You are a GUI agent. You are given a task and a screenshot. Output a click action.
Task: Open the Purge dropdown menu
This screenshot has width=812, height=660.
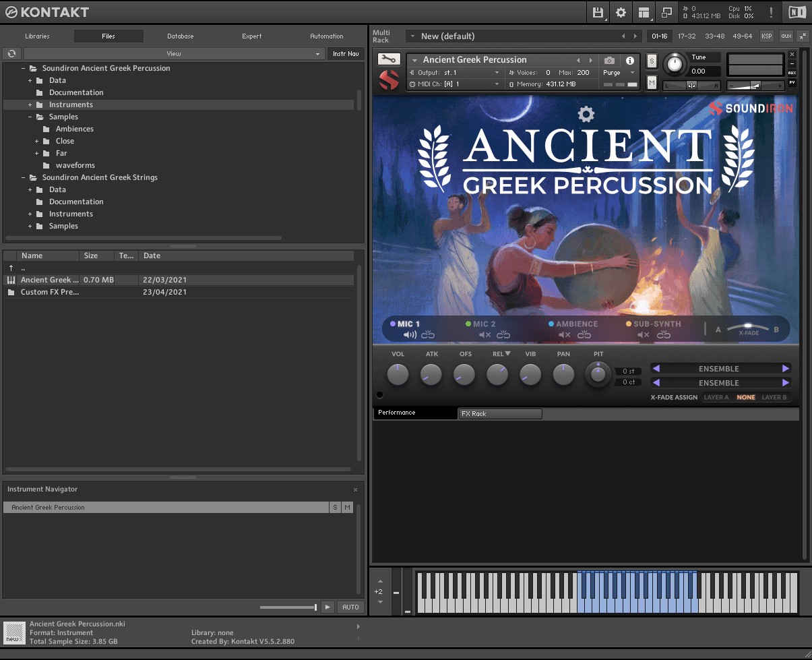[x=619, y=73]
